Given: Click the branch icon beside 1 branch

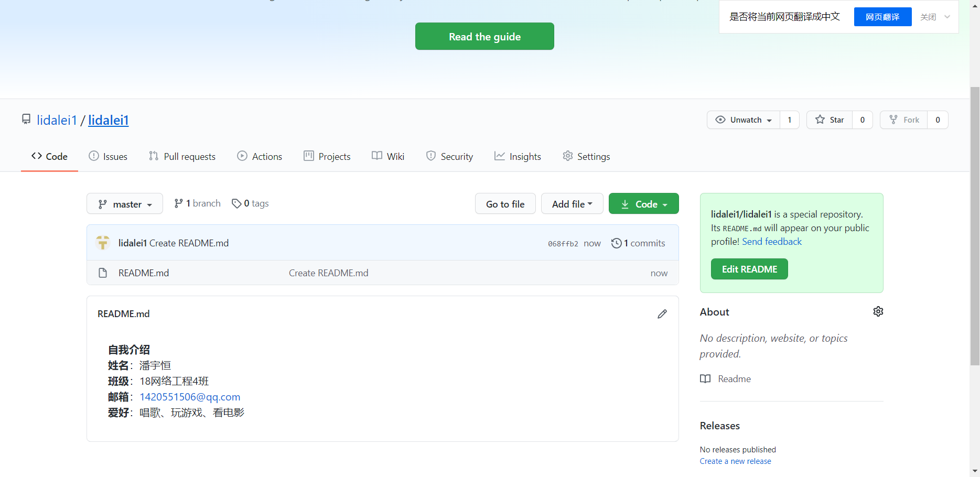Looking at the screenshot, I should [179, 203].
